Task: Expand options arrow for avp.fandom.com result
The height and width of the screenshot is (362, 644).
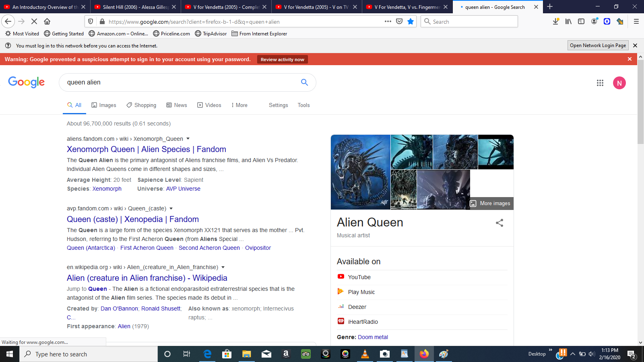Action: 171,208
